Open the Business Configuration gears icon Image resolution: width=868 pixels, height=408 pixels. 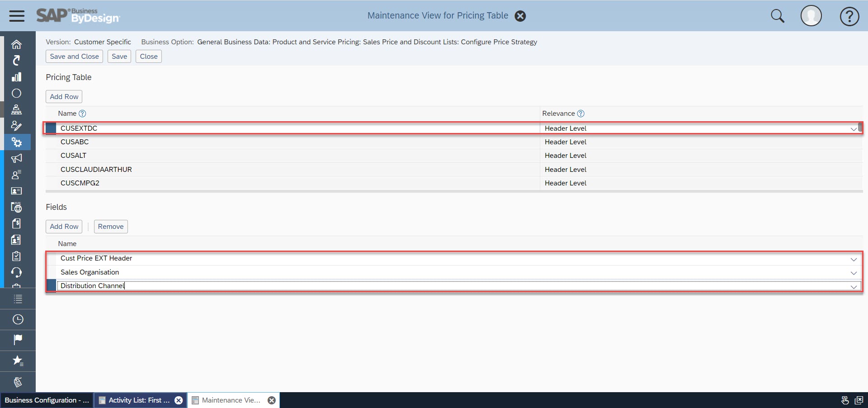click(16, 142)
